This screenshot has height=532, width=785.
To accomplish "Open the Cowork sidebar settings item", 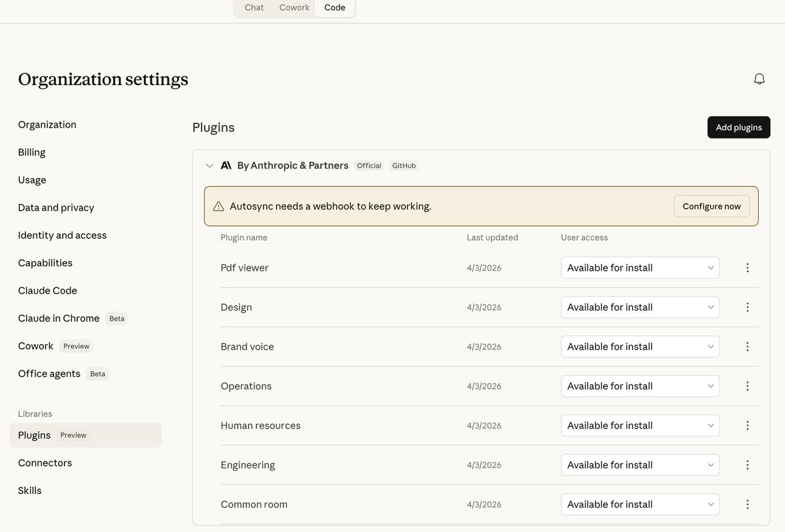I will (35, 346).
